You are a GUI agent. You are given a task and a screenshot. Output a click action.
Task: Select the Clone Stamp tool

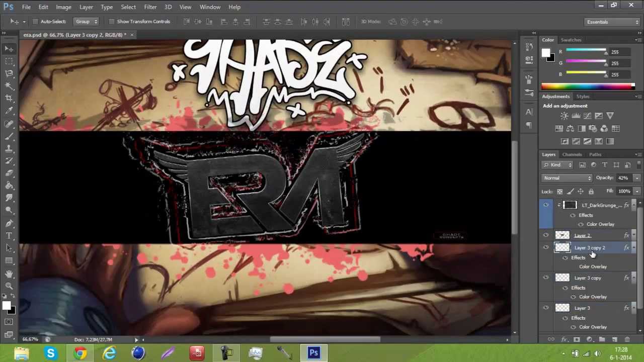pyautogui.click(x=9, y=149)
